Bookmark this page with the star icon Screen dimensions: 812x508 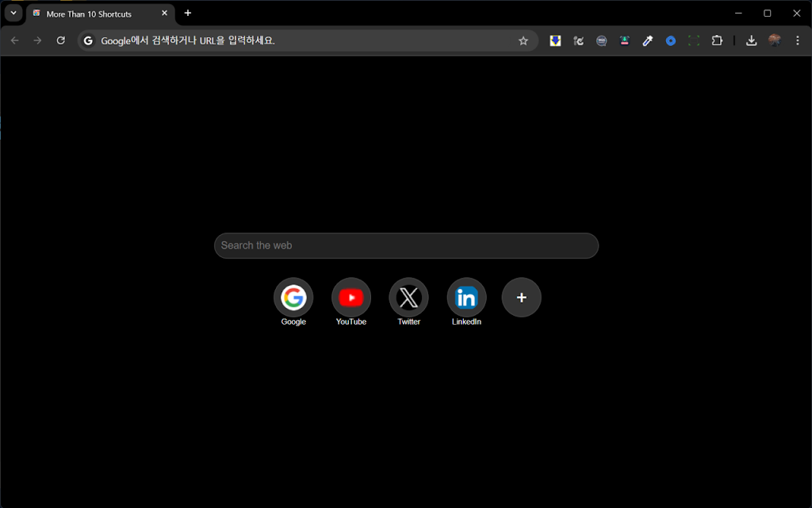point(523,40)
